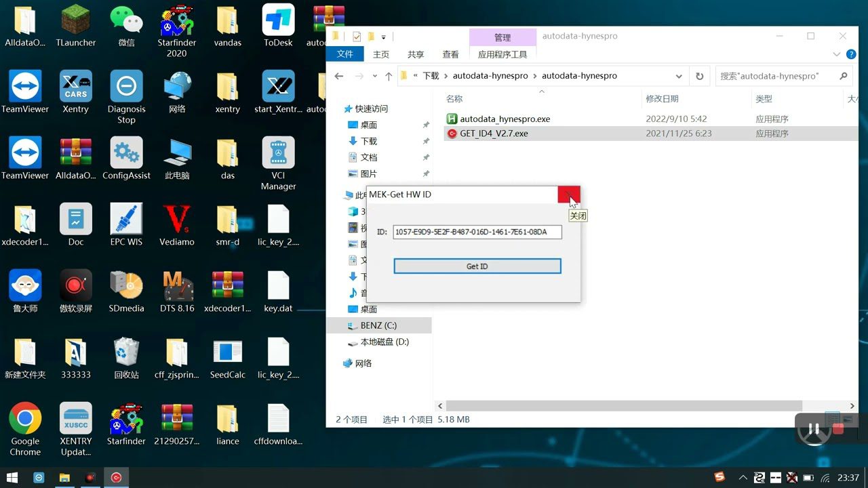Open address bar history dropdown
The height and width of the screenshot is (488, 868).
coord(679,76)
